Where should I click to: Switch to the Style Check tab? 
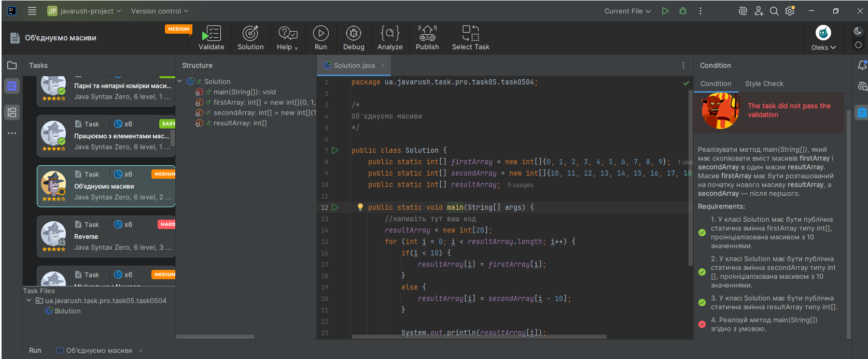tap(764, 83)
